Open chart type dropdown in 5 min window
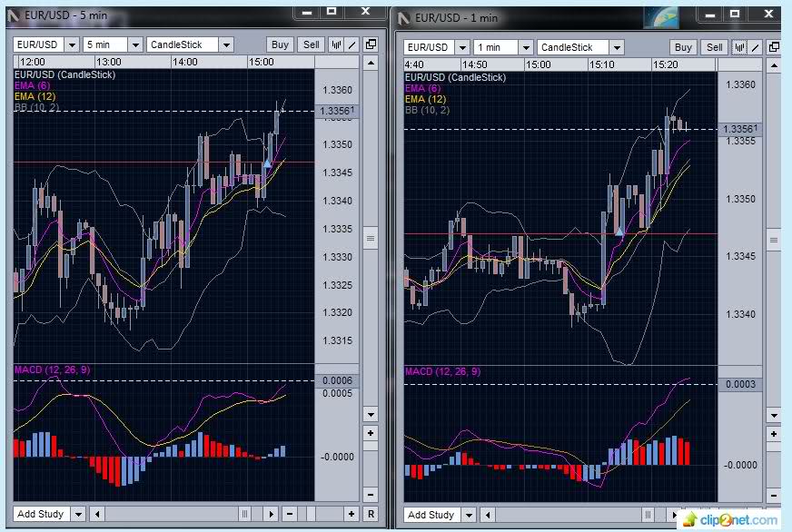This screenshot has width=792, height=532. (x=226, y=44)
